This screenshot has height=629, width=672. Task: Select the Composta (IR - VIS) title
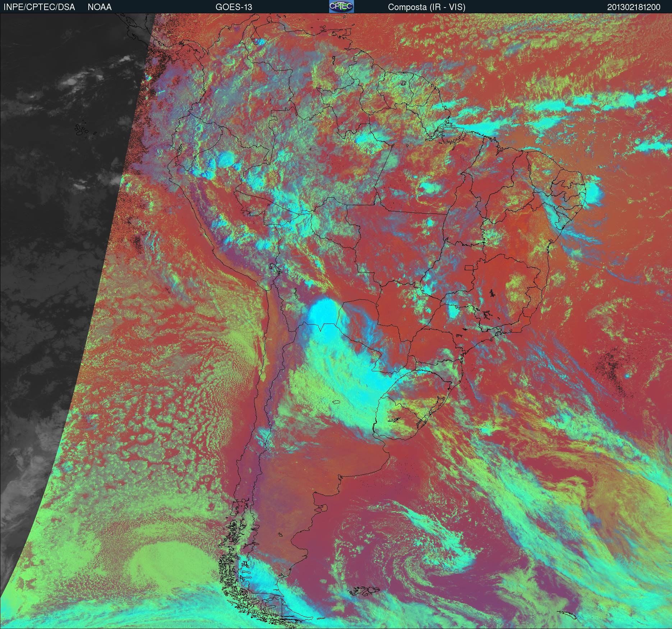(427, 7)
